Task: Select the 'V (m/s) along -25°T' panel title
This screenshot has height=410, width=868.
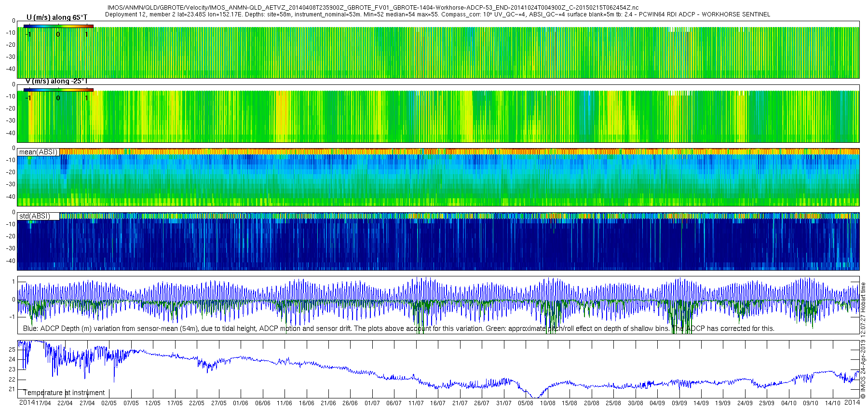Action: 56,81
